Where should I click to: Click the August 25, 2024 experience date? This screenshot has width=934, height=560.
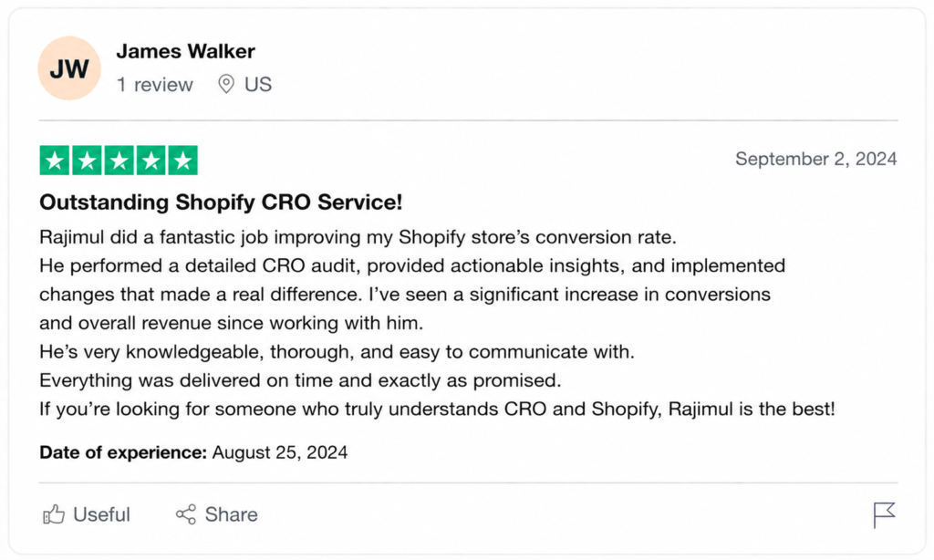click(280, 452)
